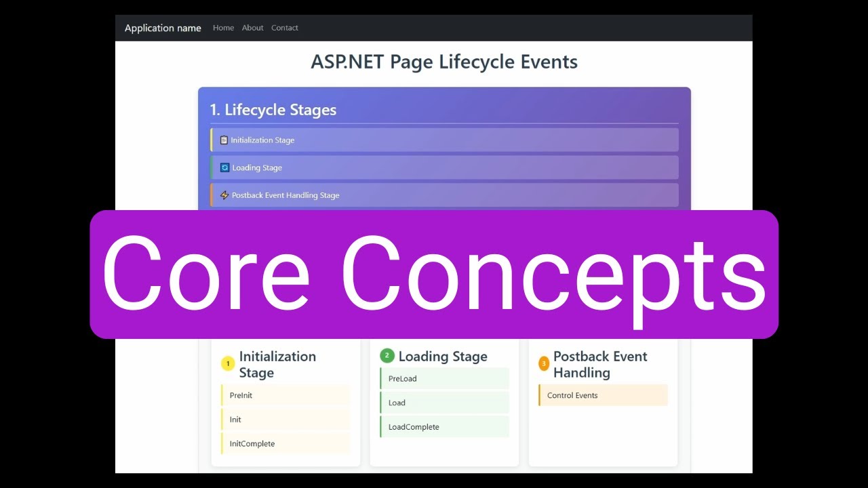Click the lightning icon beside Postback Event Handling
868x488 pixels.
[224, 195]
